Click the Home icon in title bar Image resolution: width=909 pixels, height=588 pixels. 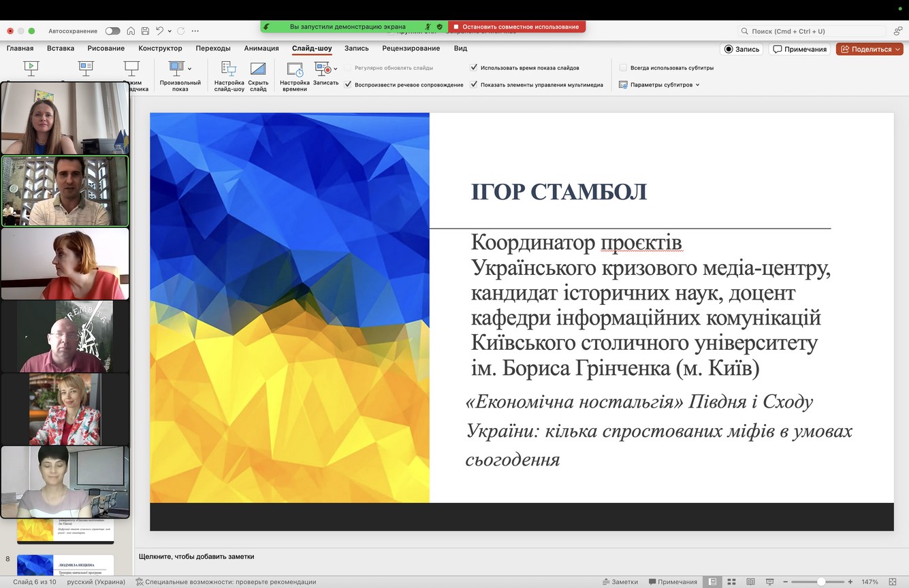[x=130, y=31]
